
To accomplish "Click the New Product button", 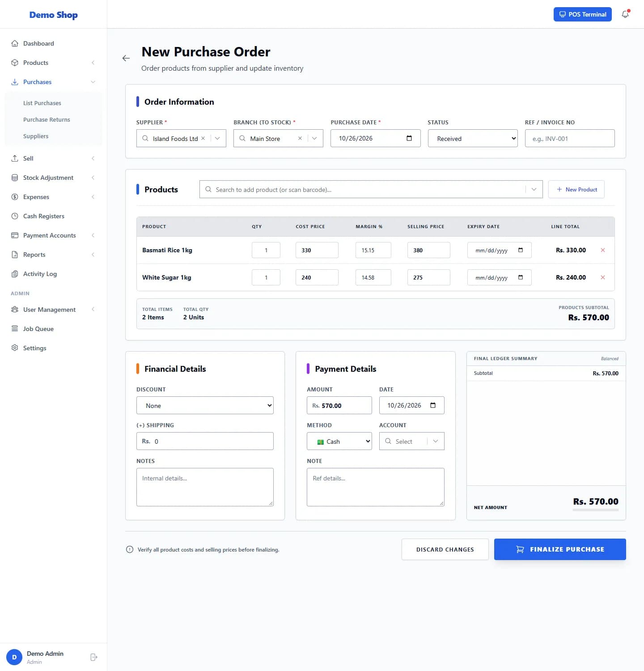I will (x=576, y=189).
